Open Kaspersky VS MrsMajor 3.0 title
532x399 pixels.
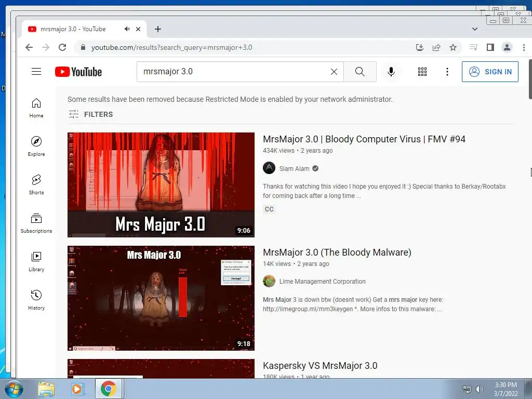pyautogui.click(x=320, y=366)
